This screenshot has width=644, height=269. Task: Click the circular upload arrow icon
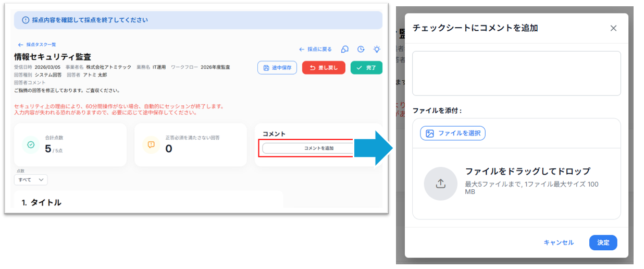tap(440, 184)
